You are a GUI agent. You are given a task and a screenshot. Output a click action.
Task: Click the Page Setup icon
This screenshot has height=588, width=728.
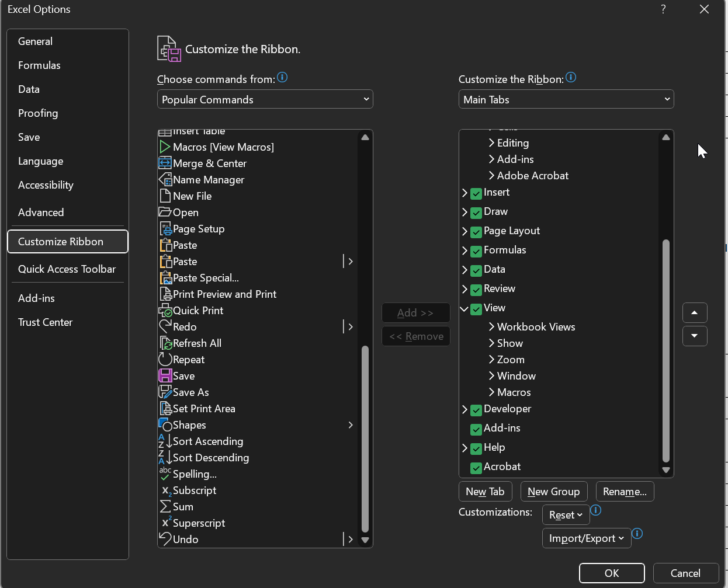[x=165, y=229]
